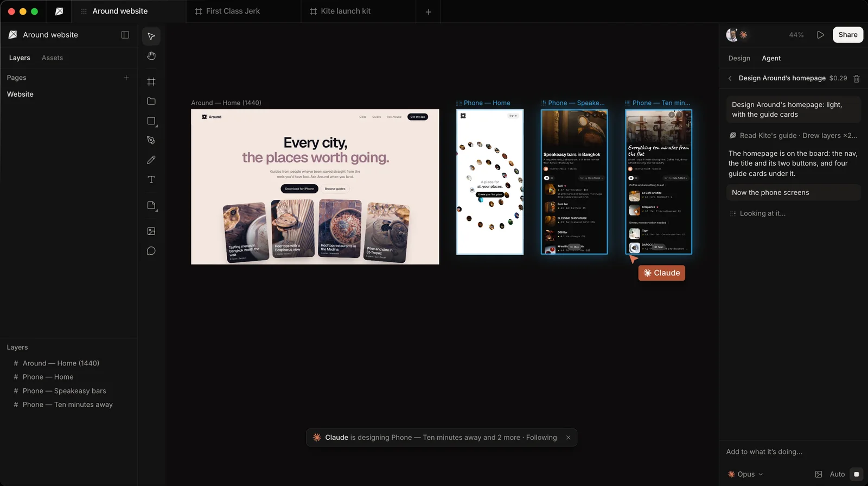Dismiss the Claude is designing notification
This screenshot has width=868, height=486.
tap(568, 438)
